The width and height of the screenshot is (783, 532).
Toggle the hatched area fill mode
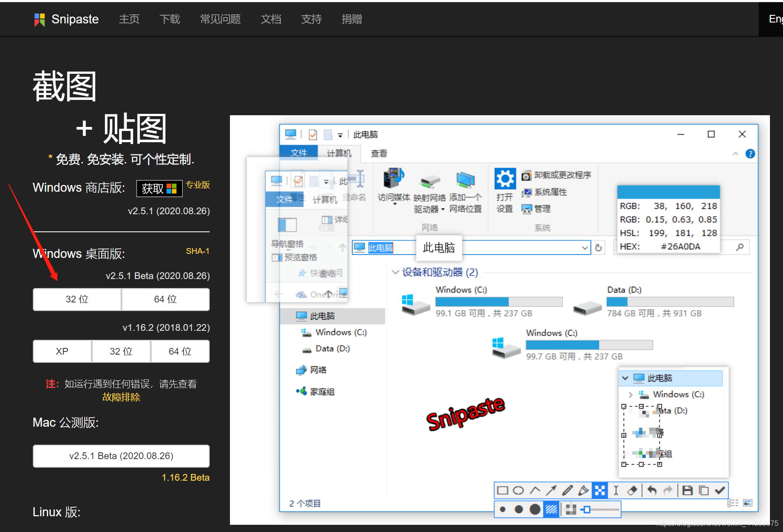[551, 509]
